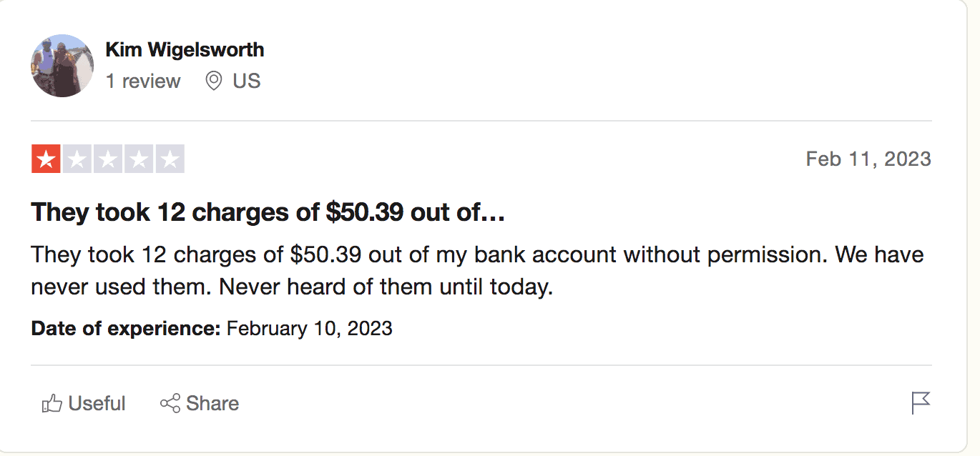980x456 pixels.
Task: Click the fifth gray rating star
Action: [x=170, y=159]
